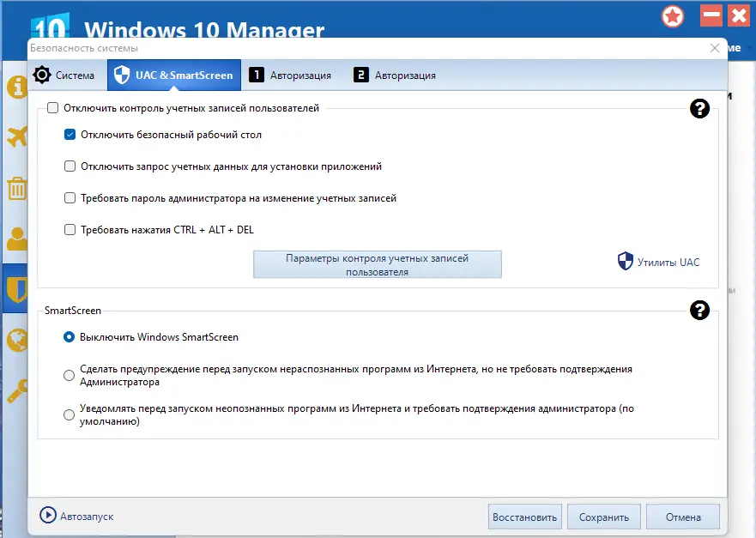756x538 pixels.
Task: Click Параметры контроля учетных записей пользователя button
Action: coord(377,264)
